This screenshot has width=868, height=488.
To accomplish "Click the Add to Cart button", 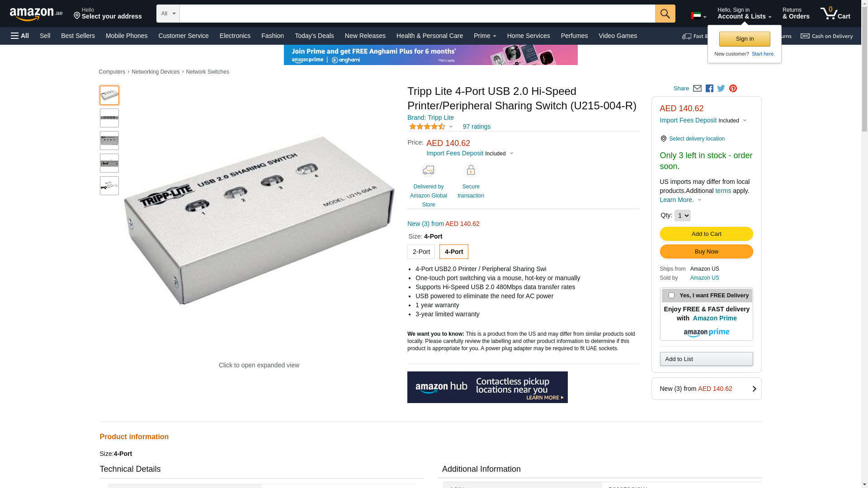I will tap(706, 234).
